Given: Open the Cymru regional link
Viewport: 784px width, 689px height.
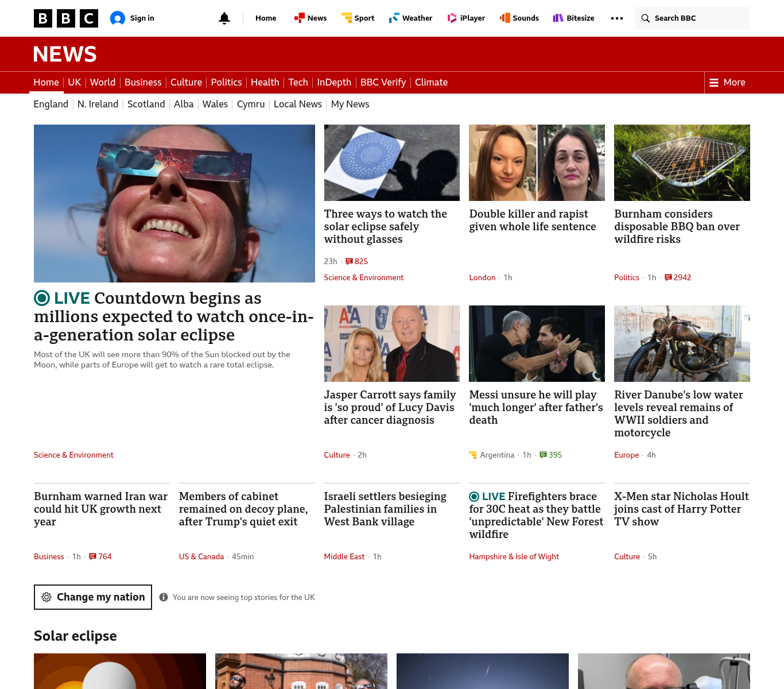Looking at the screenshot, I should (251, 104).
